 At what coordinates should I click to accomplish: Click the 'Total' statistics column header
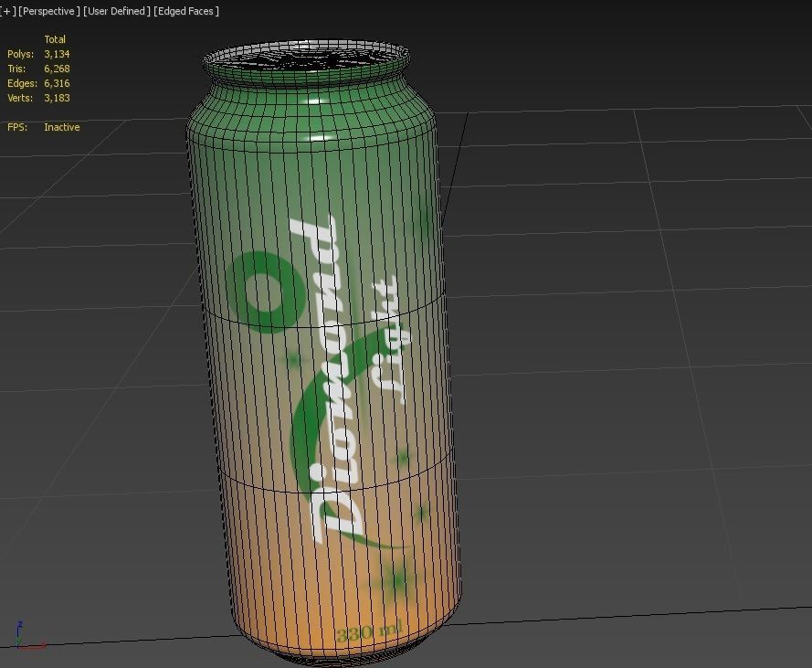55,39
